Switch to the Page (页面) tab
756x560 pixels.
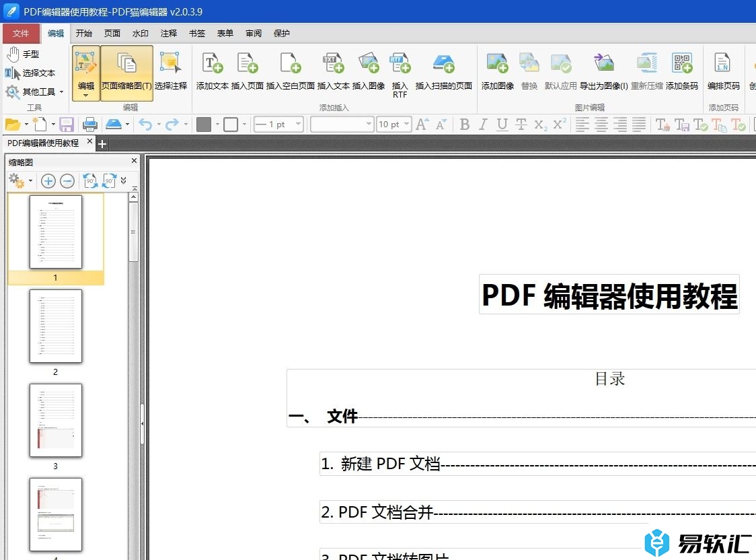[x=112, y=33]
